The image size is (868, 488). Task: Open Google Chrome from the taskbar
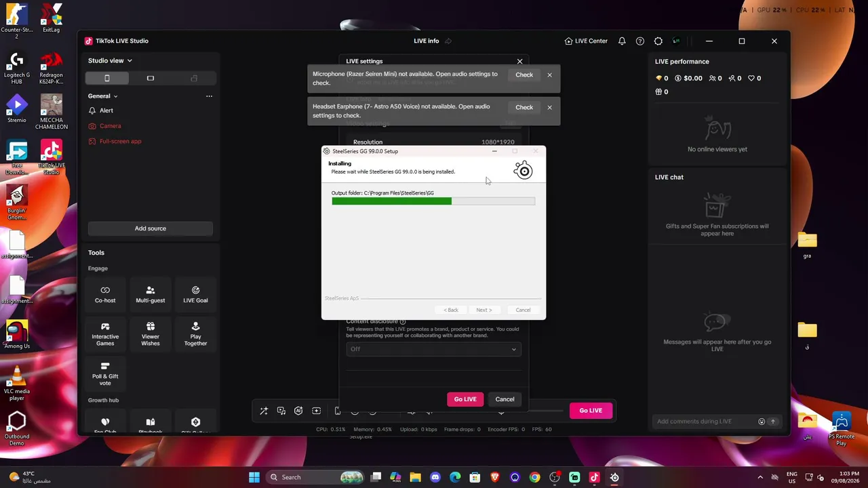(x=535, y=477)
